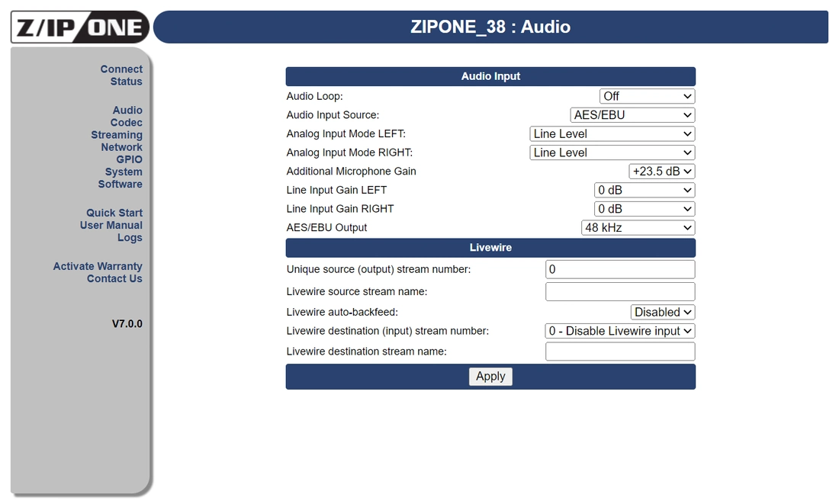Image resolution: width=839 pixels, height=504 pixels.
Task: Click the Livewire section header
Action: tap(490, 248)
